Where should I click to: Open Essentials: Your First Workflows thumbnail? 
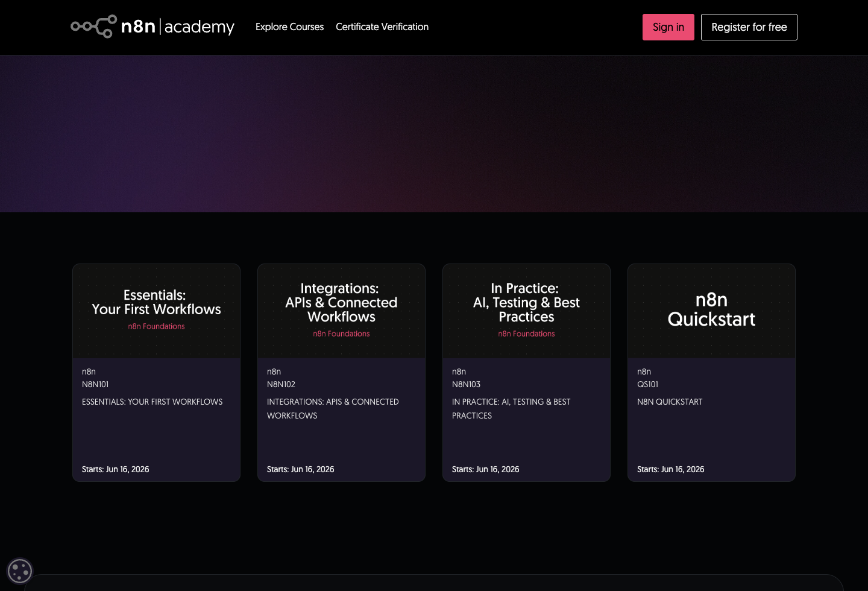[156, 311]
